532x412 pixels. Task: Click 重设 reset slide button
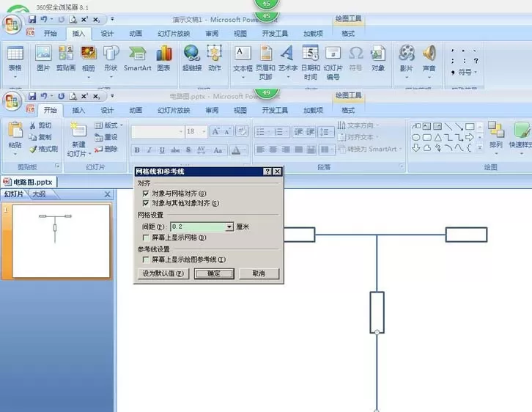[x=106, y=137]
